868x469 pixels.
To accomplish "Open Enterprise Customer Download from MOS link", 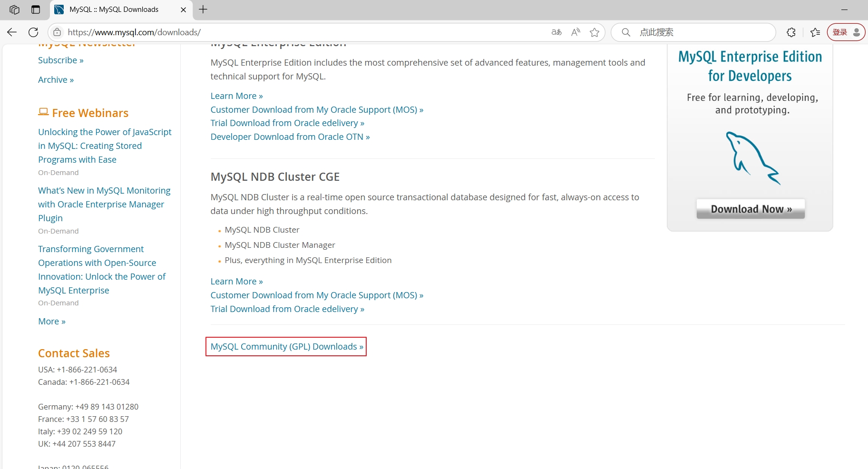I will pyautogui.click(x=317, y=110).
